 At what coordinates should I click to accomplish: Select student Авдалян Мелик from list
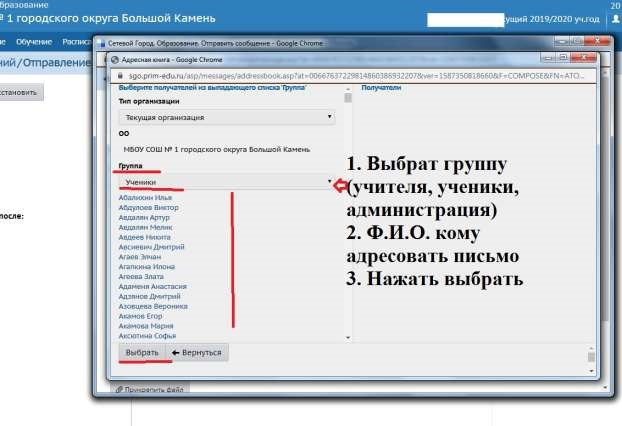pyautogui.click(x=145, y=227)
